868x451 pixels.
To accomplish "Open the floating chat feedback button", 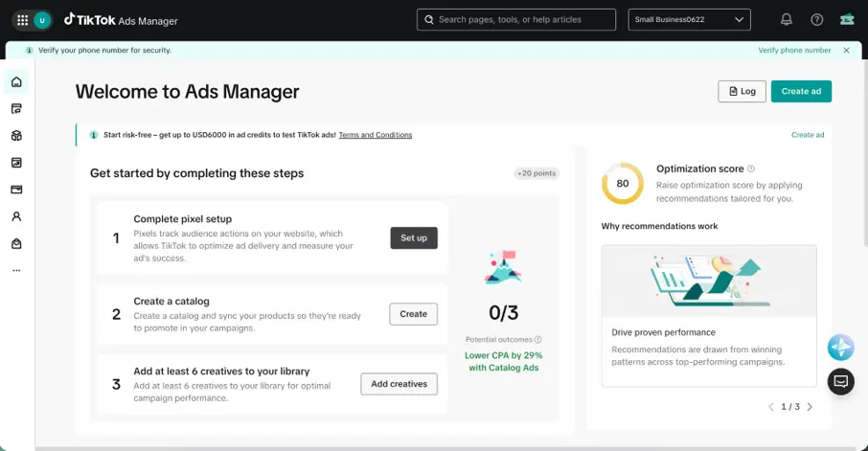I will pos(841,382).
